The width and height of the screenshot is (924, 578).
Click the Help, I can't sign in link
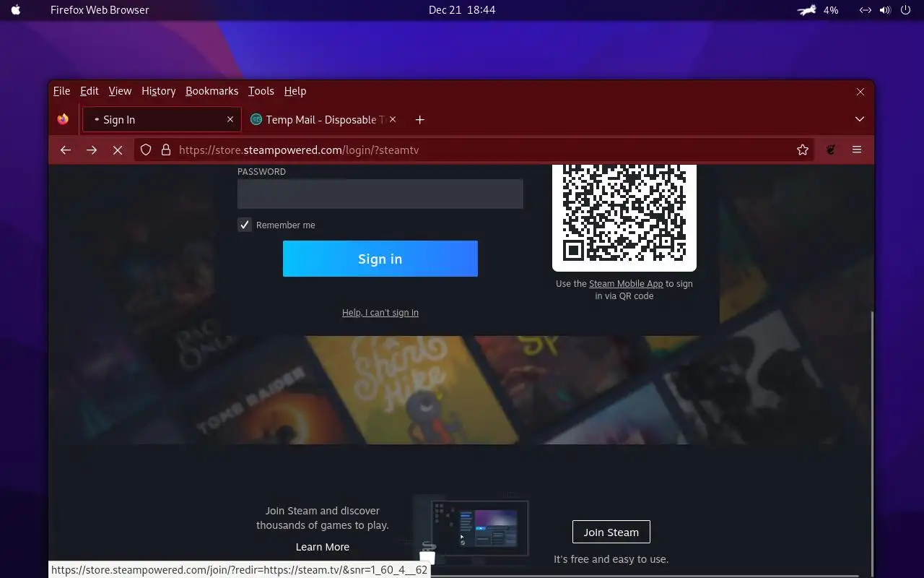click(x=380, y=312)
